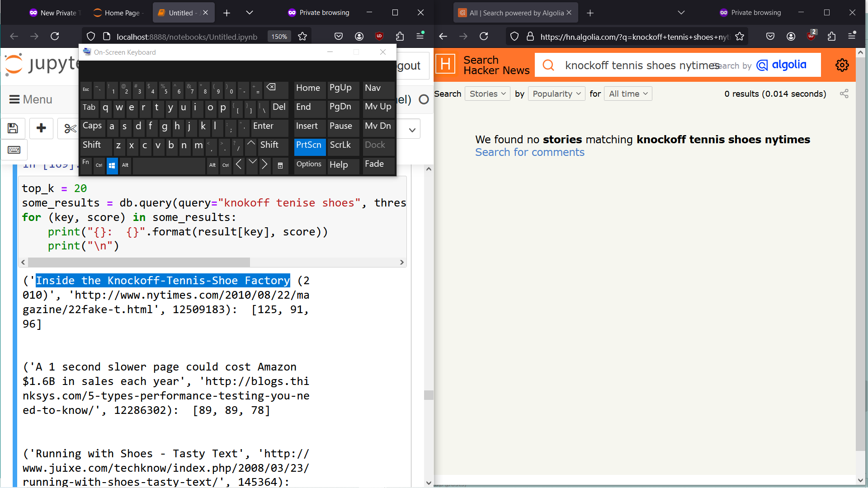Click the Jupyter save notebook icon
Screen dimensions: 868x488
click(13, 128)
